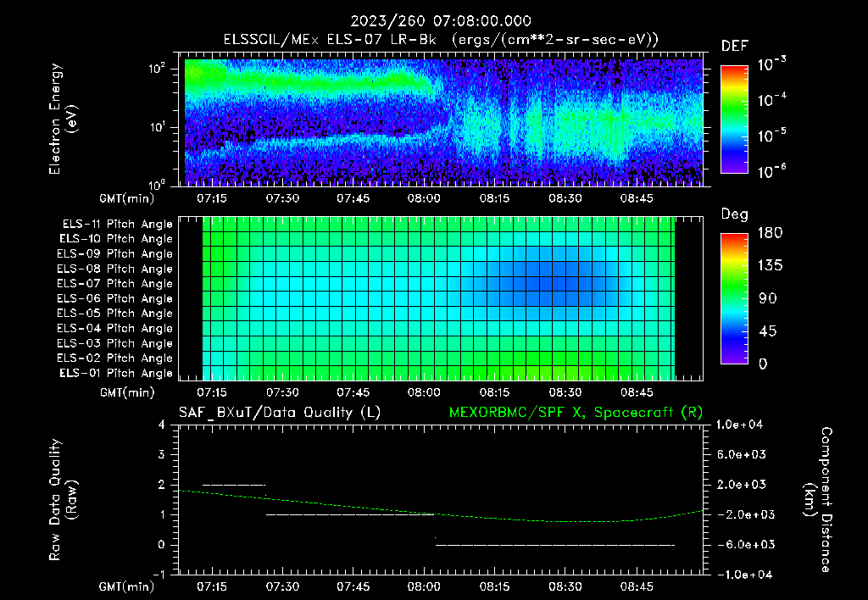
Task: Click the ELS-07 Pitch Angle row label
Action: pyautogui.click(x=115, y=283)
